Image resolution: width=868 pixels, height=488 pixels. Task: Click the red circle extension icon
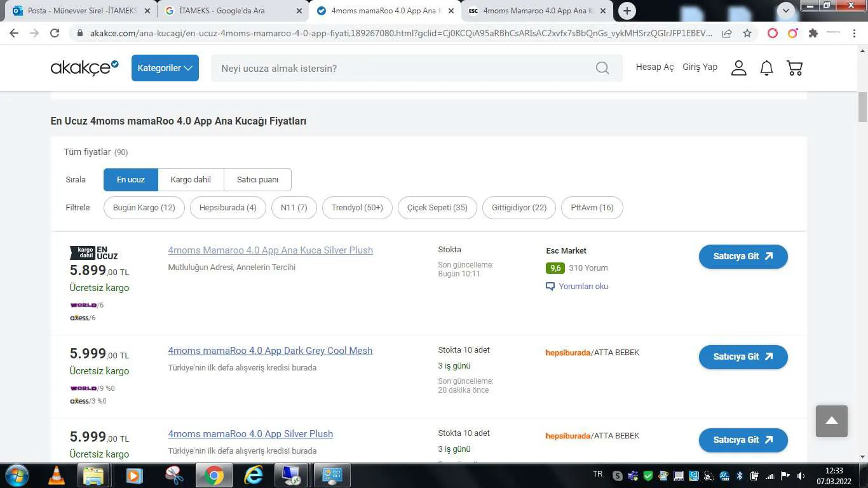(773, 33)
